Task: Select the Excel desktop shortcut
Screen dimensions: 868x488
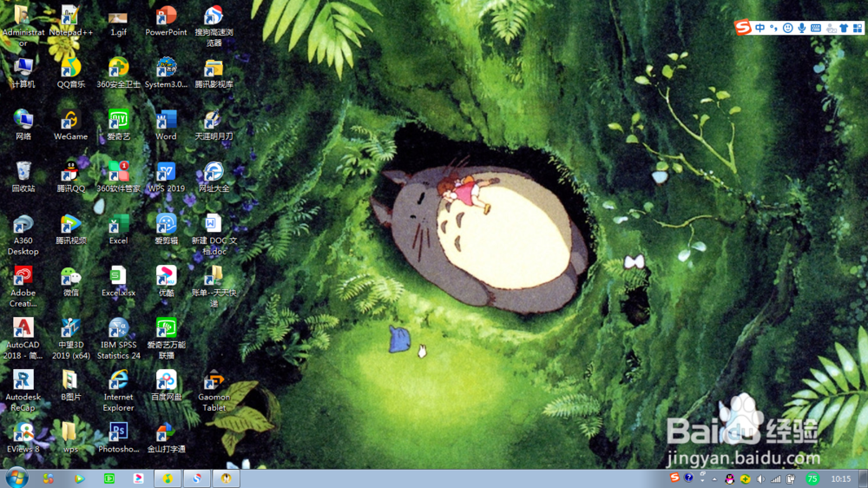Action: (x=118, y=229)
